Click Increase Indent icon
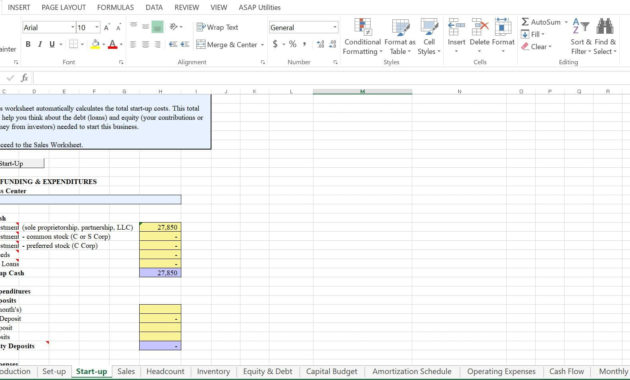 185,44
